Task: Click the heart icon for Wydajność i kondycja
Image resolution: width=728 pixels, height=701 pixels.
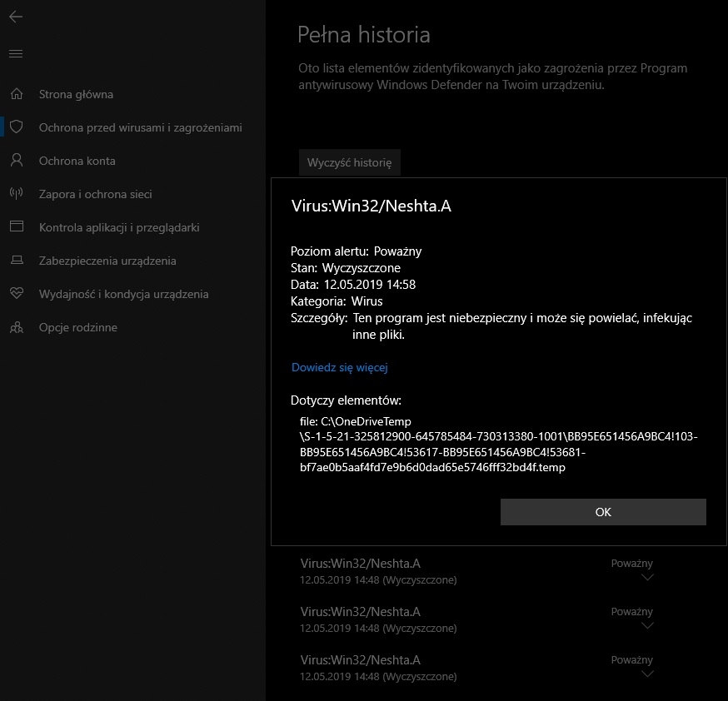Action: pyautogui.click(x=17, y=294)
